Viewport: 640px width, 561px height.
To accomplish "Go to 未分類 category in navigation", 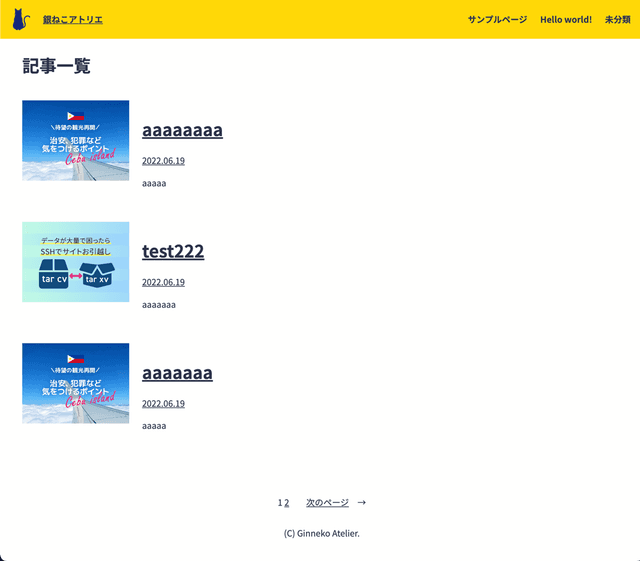I will (617, 20).
